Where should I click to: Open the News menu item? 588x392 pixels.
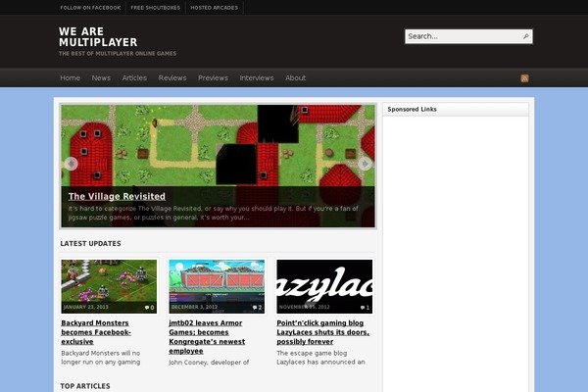[101, 78]
